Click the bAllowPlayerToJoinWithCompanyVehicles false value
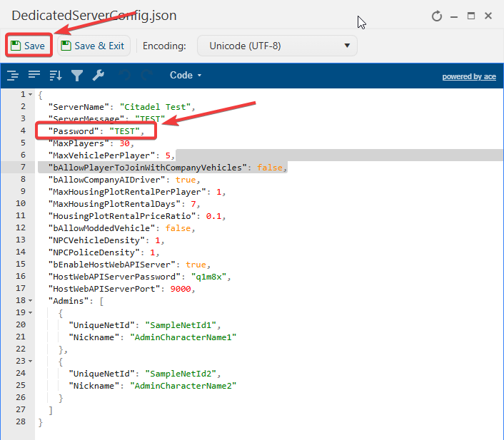The width and height of the screenshot is (504, 440). tap(270, 168)
